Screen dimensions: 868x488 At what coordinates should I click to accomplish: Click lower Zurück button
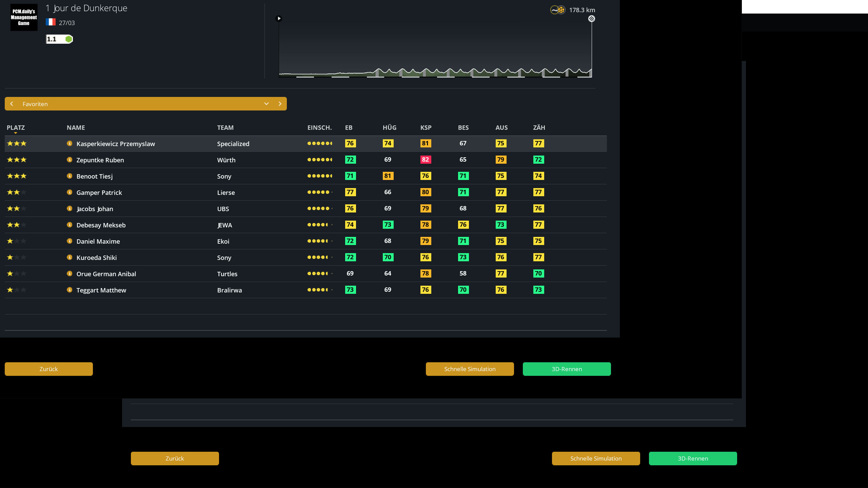click(x=175, y=459)
